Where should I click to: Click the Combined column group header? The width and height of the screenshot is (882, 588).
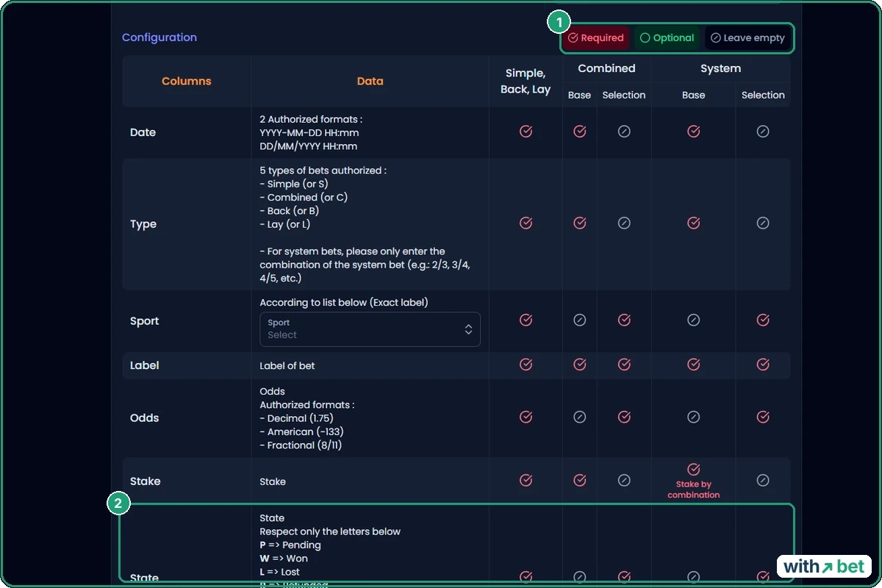pyautogui.click(x=606, y=68)
